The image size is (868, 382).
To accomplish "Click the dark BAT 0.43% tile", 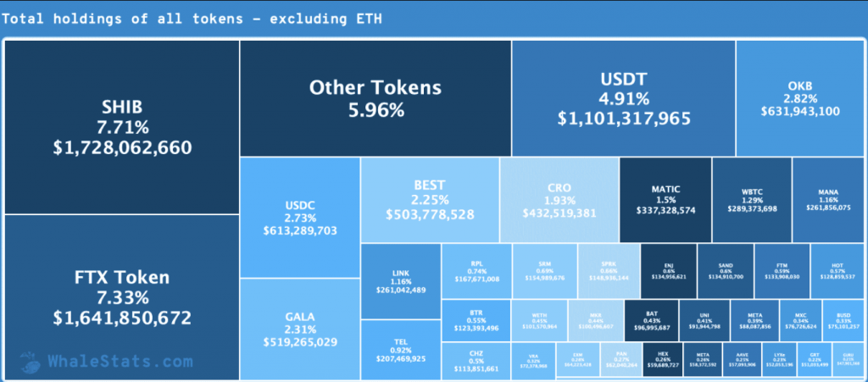I will point(651,318).
